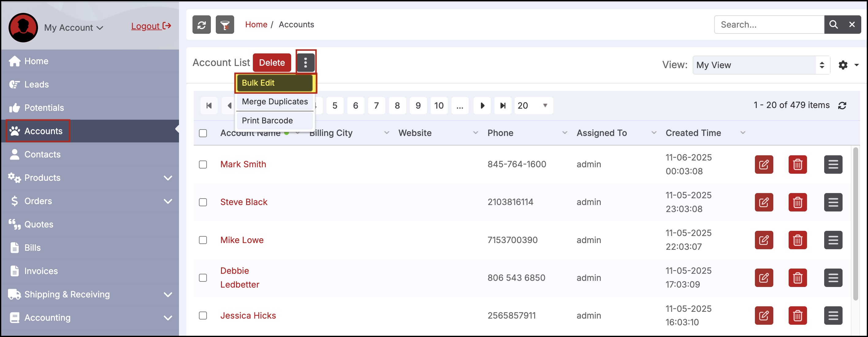This screenshot has width=868, height=337.
Task: Click the refresh icon beside the breadcrumb
Action: [x=201, y=25]
